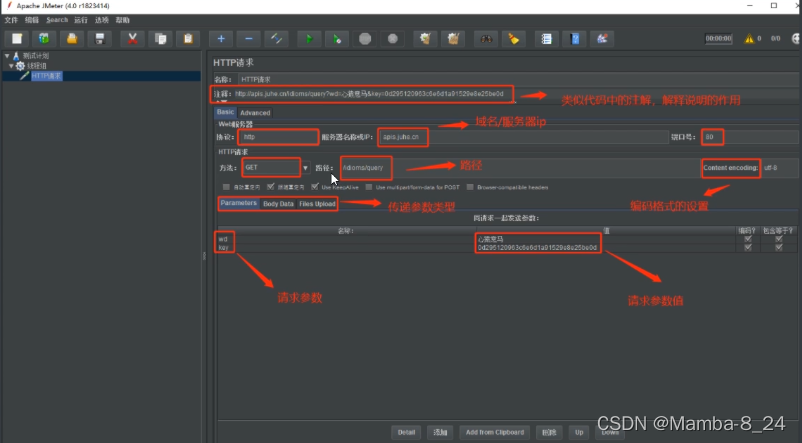Click the warning triangle log icon
The image size is (802, 443).
pos(749,38)
